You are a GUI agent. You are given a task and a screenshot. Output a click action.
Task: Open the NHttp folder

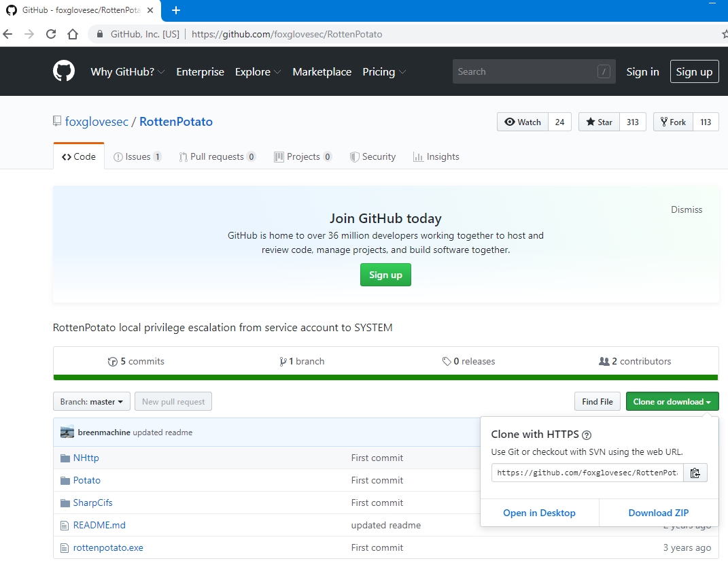[86, 458]
